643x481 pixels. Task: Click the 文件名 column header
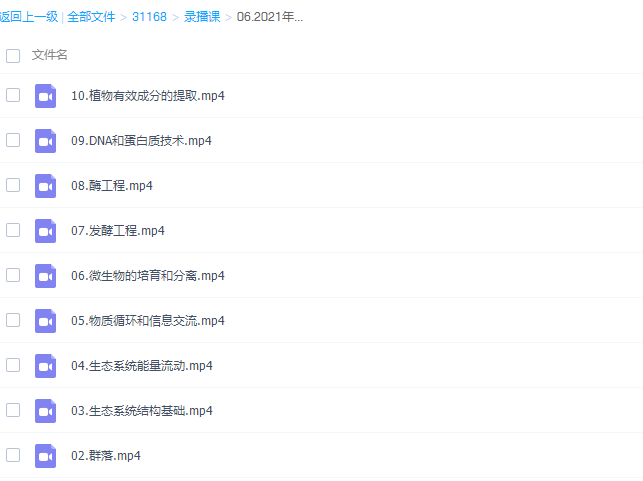pyautogui.click(x=50, y=55)
